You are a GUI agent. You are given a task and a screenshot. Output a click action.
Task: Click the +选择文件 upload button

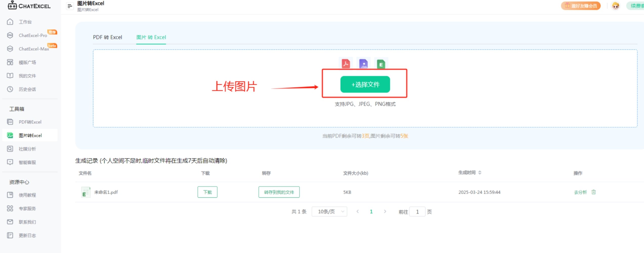(365, 84)
